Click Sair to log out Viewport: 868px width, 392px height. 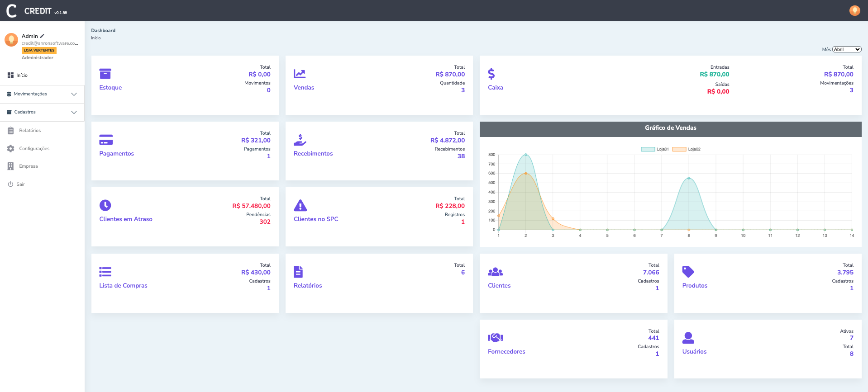point(20,184)
